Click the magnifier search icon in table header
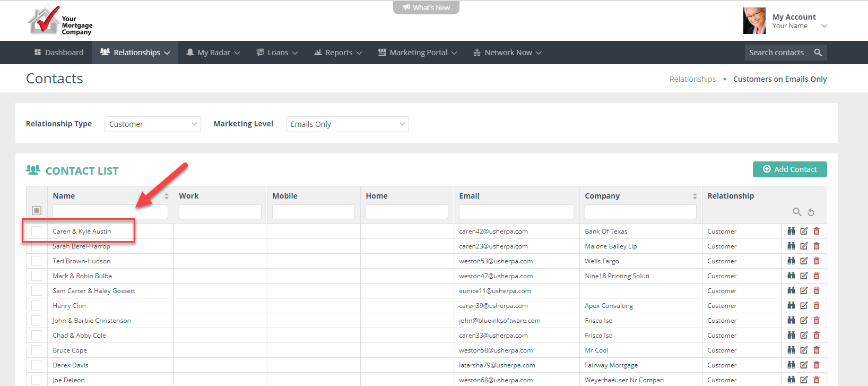 (x=797, y=212)
